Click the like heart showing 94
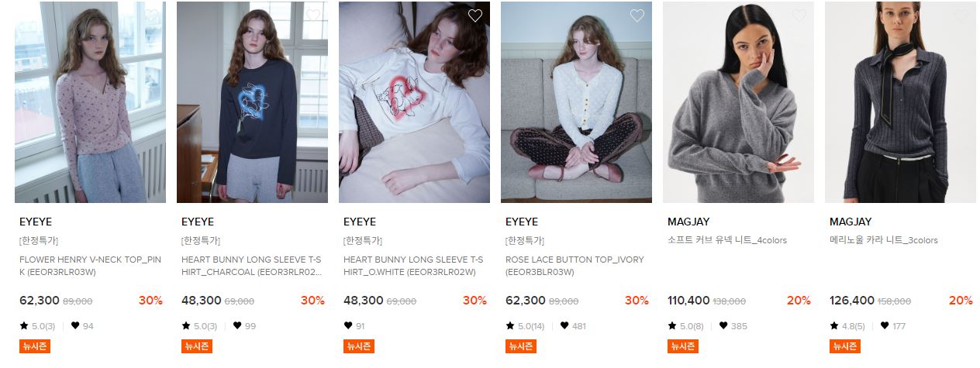Screen dimensions: 980x368 click(x=75, y=326)
